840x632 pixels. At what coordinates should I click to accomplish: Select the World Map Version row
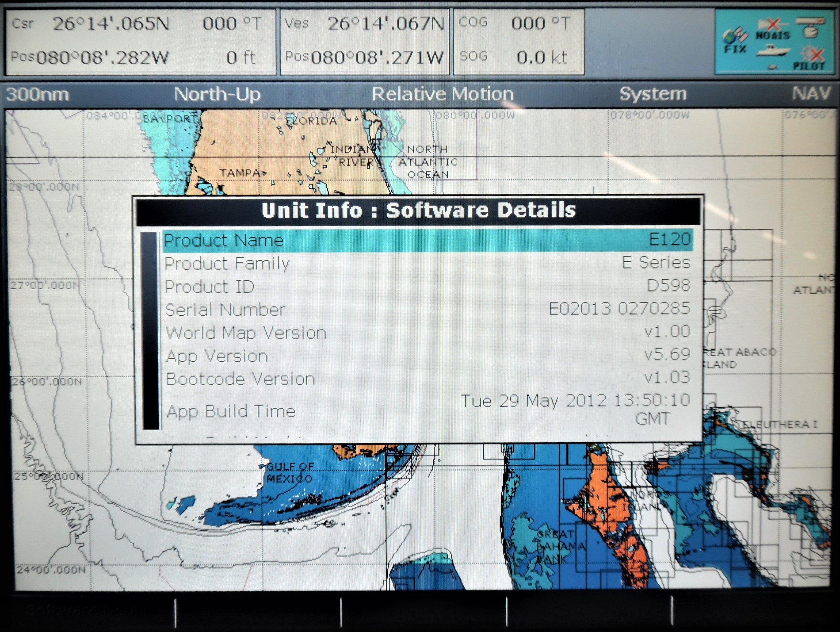[x=428, y=332]
